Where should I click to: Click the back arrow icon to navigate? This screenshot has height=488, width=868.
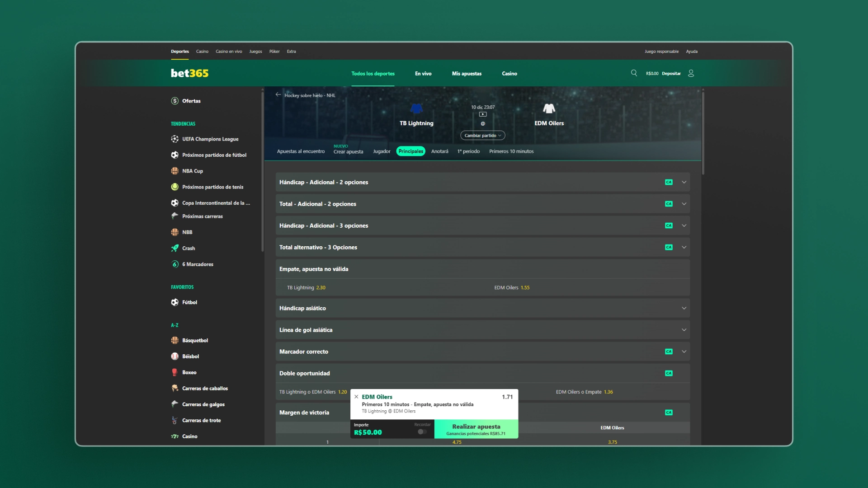point(278,95)
